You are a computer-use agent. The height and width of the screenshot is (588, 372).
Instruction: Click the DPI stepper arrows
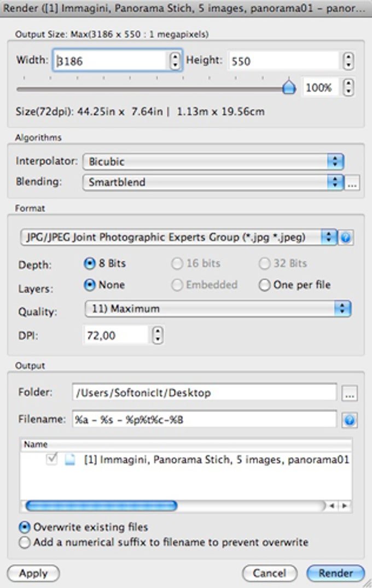pos(158,335)
